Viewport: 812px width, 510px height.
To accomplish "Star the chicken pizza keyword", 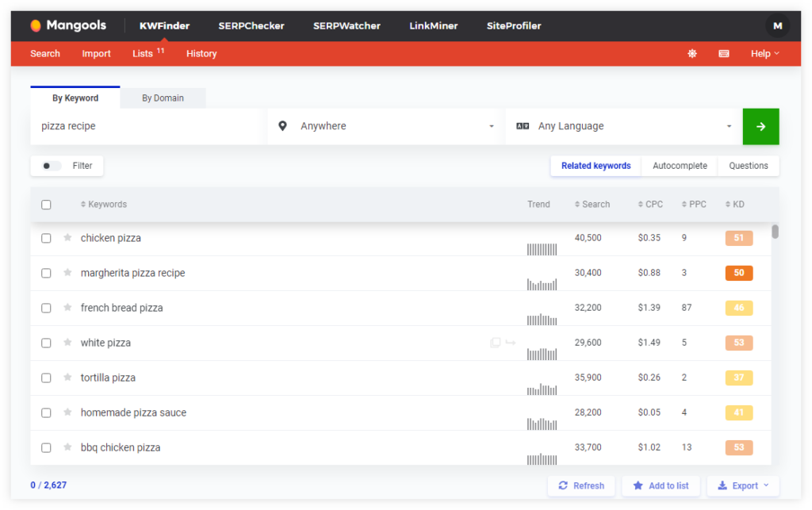I will tap(67, 238).
